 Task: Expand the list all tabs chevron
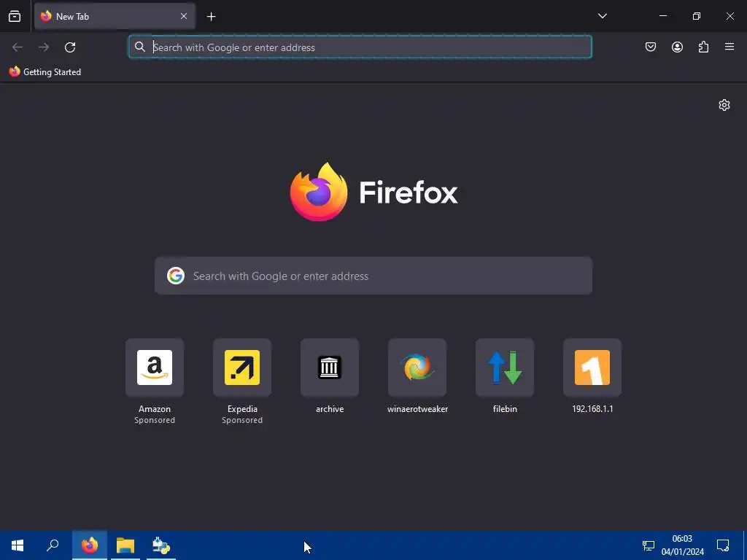pyautogui.click(x=602, y=16)
